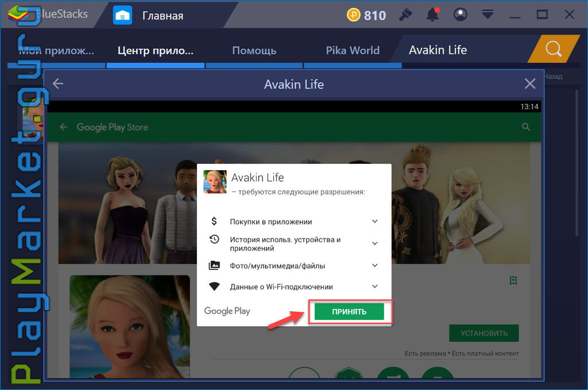Viewport: 588px width, 390px height.
Task: Click Покупки в приложении text
Action: (x=271, y=222)
